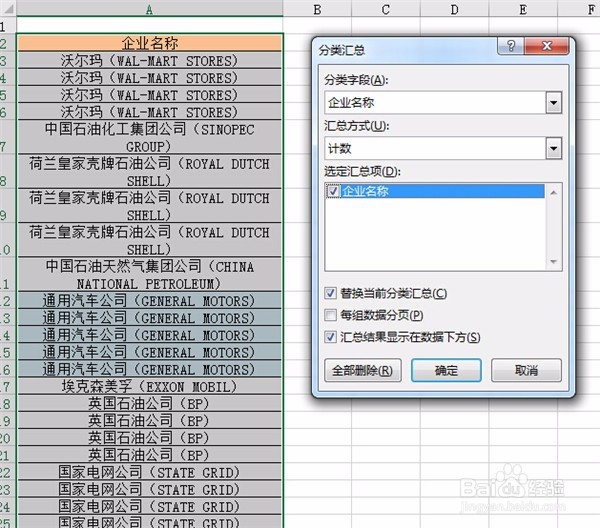This screenshot has width=600, height=528.
Task: Select column A header
Action: [150, 8]
